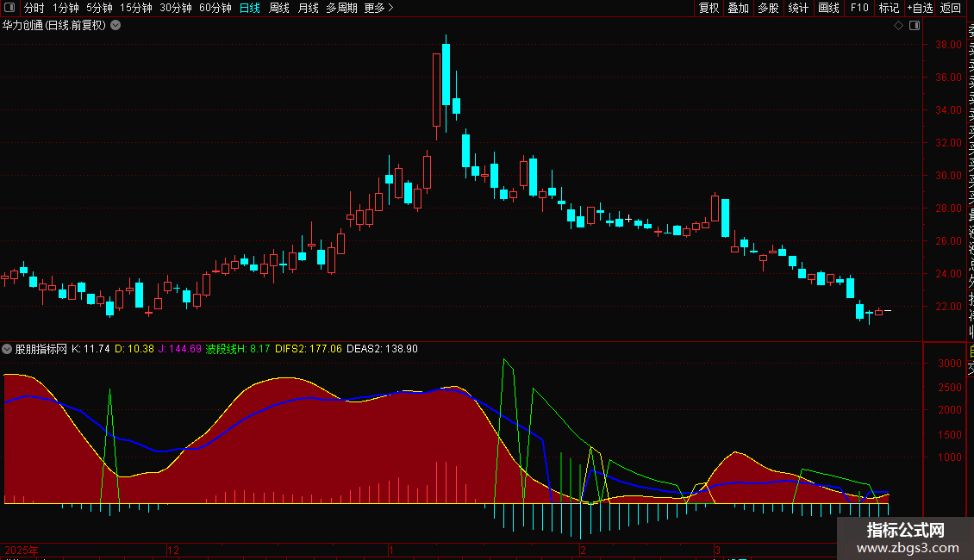Click the DEAS2: 138.90 value

[382, 349]
